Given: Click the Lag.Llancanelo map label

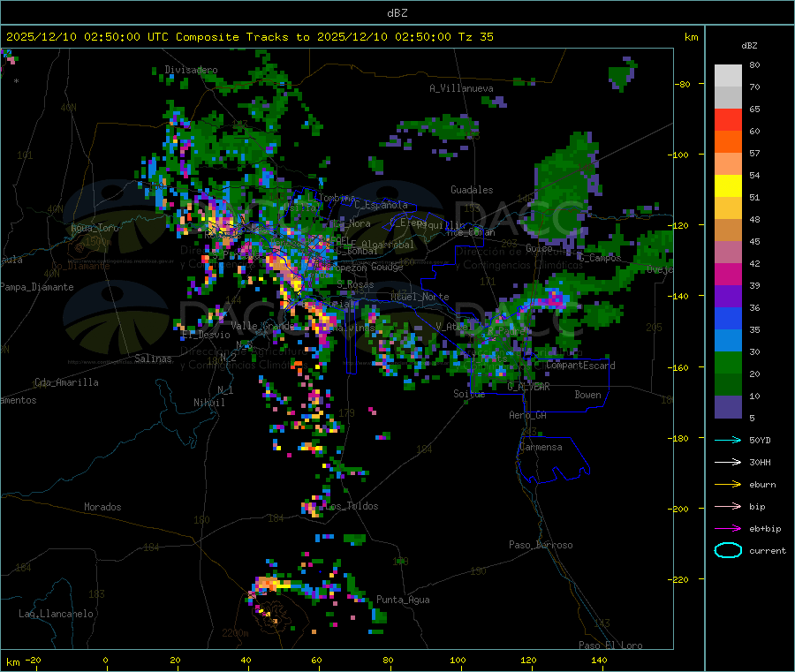Looking at the screenshot, I should pos(56,614).
